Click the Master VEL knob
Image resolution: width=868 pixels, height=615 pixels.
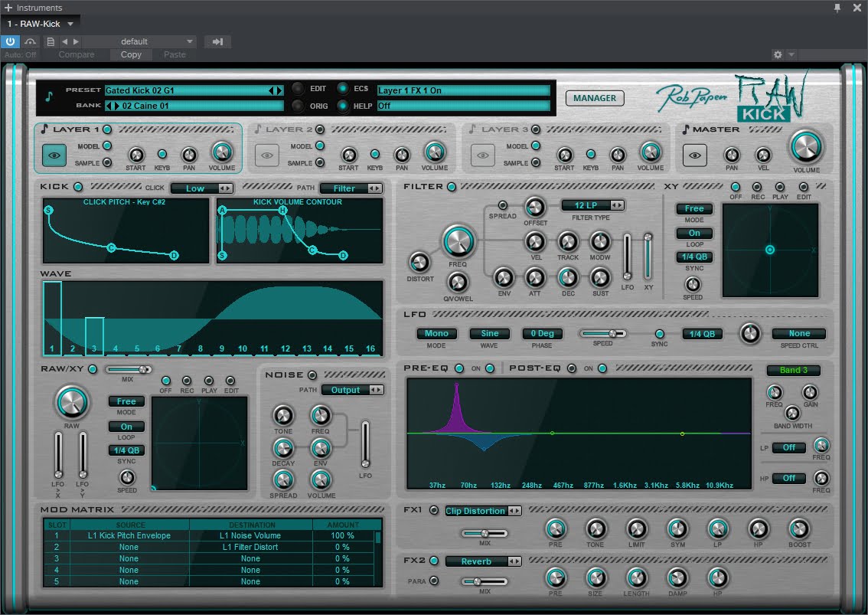point(763,155)
